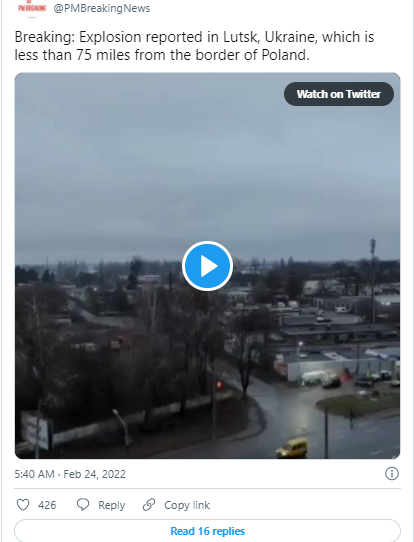This screenshot has width=414, height=542.
Task: Select the Reply text label
Action: [111, 505]
